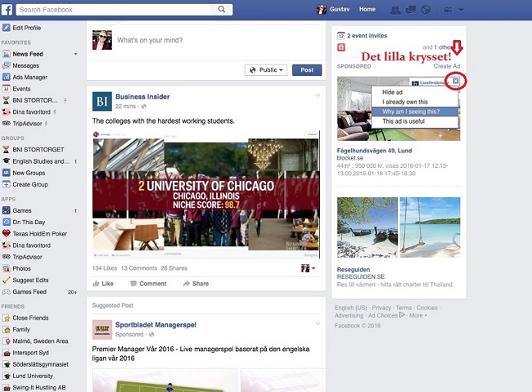Open privacy shortcuts icon in top bar
Screen dimensions: 532x392
[449, 10]
